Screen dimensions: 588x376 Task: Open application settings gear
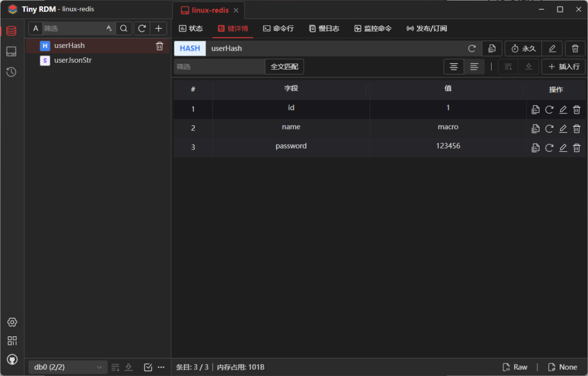click(x=12, y=322)
